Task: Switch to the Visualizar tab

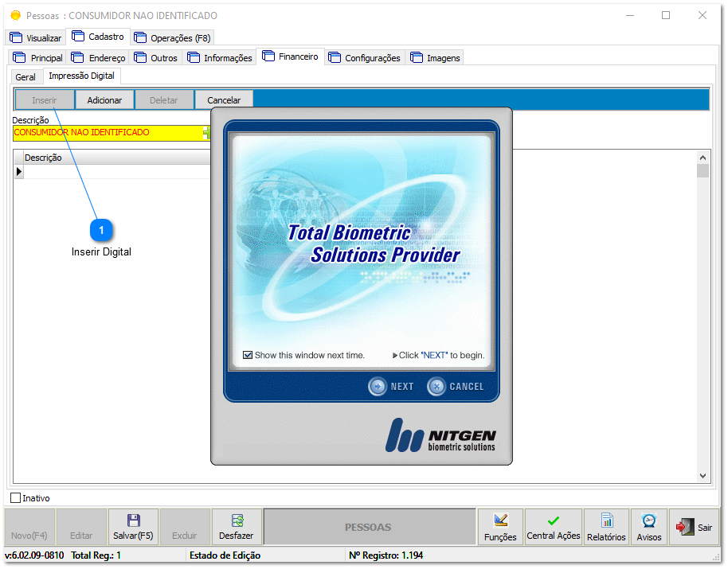Action: coord(36,37)
